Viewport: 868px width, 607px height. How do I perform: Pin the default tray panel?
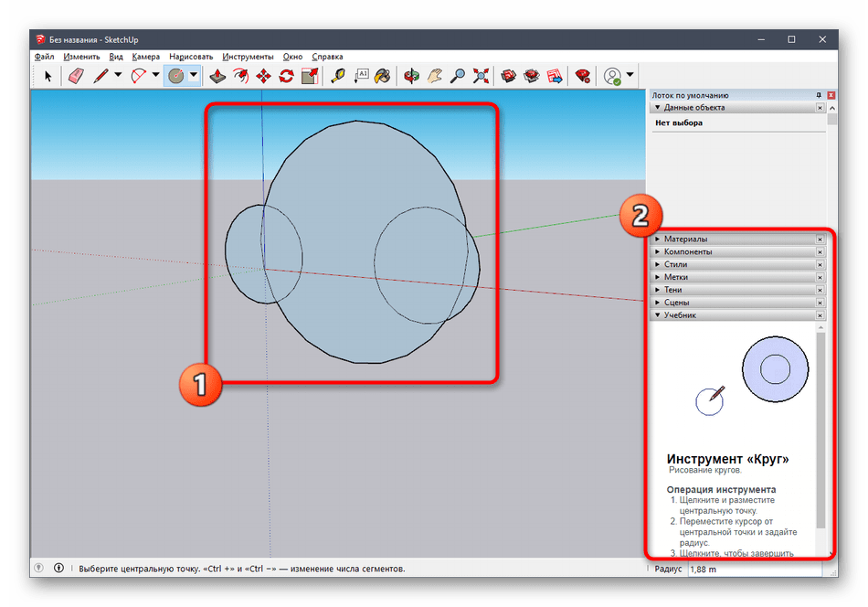click(819, 95)
